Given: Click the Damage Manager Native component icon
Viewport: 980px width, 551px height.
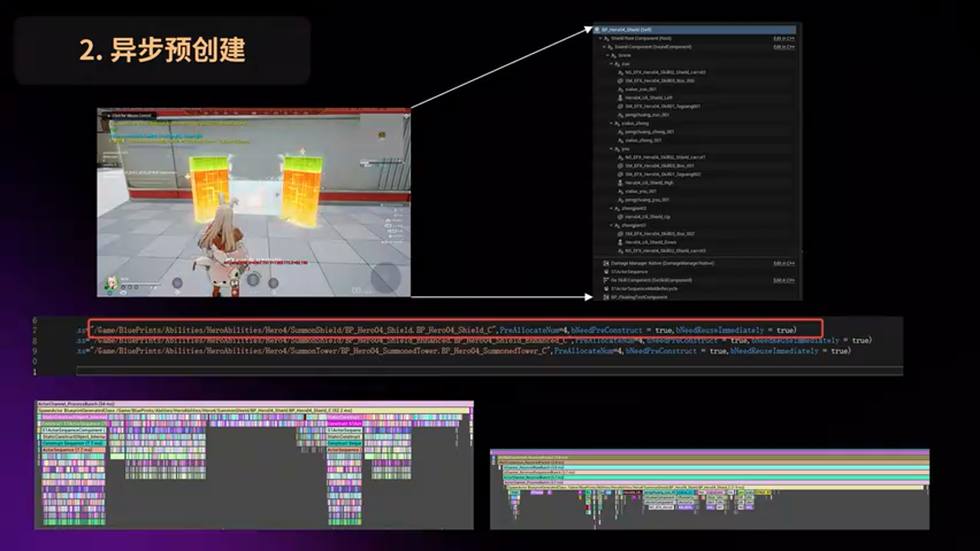Looking at the screenshot, I should point(606,263).
